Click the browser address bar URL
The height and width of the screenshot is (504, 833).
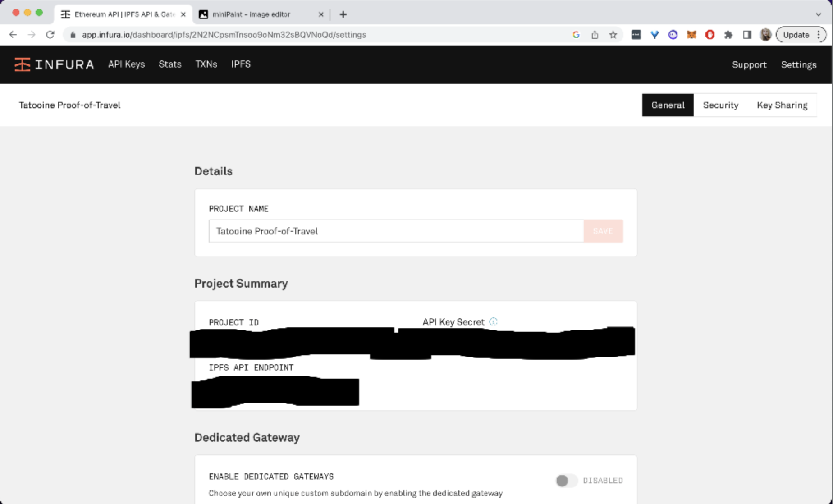click(224, 35)
